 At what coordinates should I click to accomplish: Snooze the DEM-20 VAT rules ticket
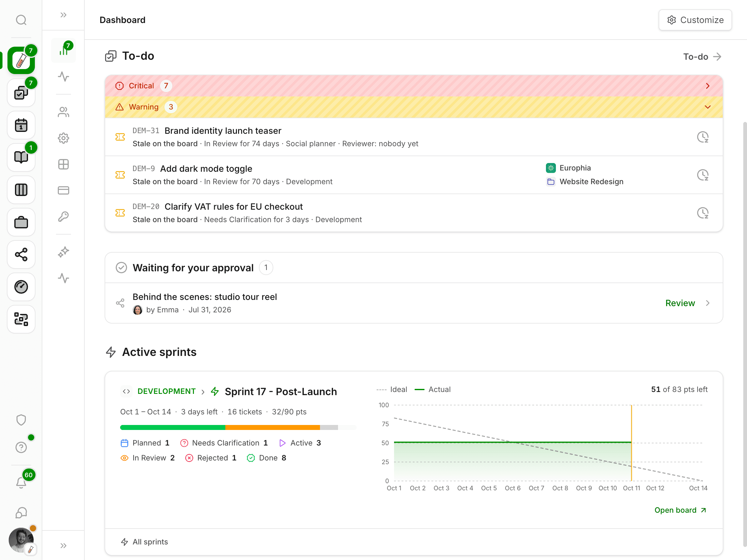(x=703, y=213)
